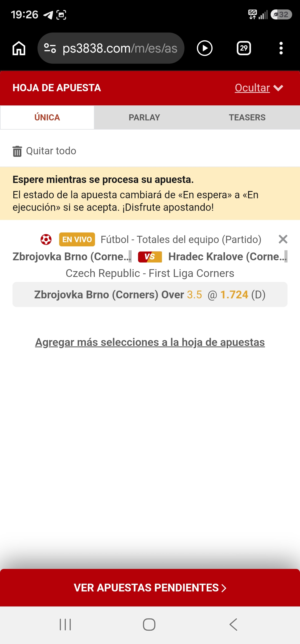Screen dimensions: 300x644
Task: Open Agregar más selecciones link
Action: (150, 342)
